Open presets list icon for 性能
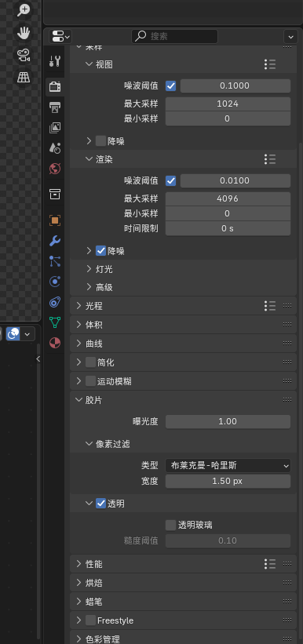The width and height of the screenshot is (303, 644). 270,564
